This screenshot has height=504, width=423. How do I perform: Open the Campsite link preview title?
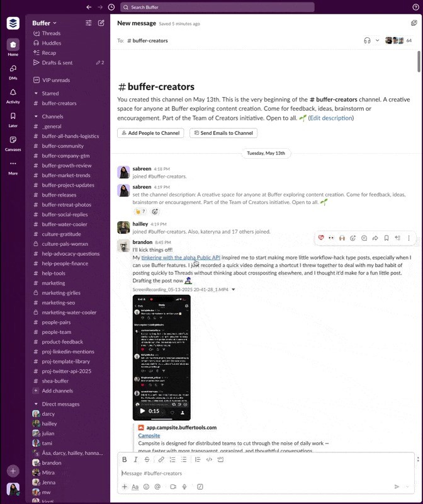coord(149,435)
